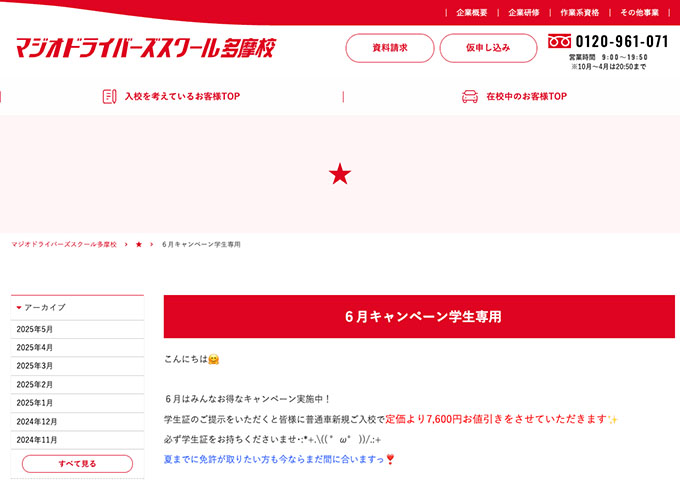Click the red star breadcrumb link

point(139,245)
